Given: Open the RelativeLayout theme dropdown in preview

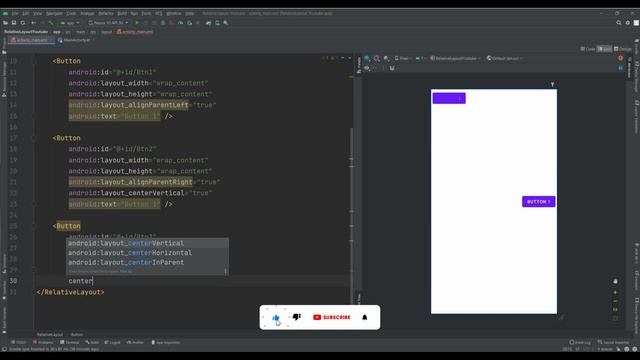Looking at the screenshot, I should tap(455, 58).
